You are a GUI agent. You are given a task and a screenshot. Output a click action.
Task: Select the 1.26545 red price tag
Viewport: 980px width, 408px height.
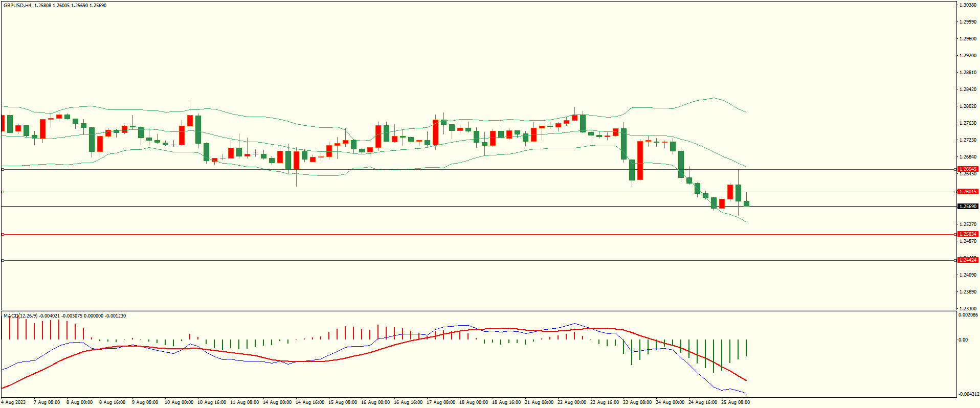(967, 169)
